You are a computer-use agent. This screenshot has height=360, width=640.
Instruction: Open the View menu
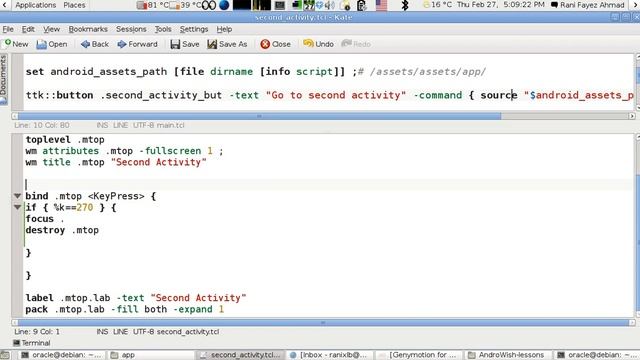point(51,29)
